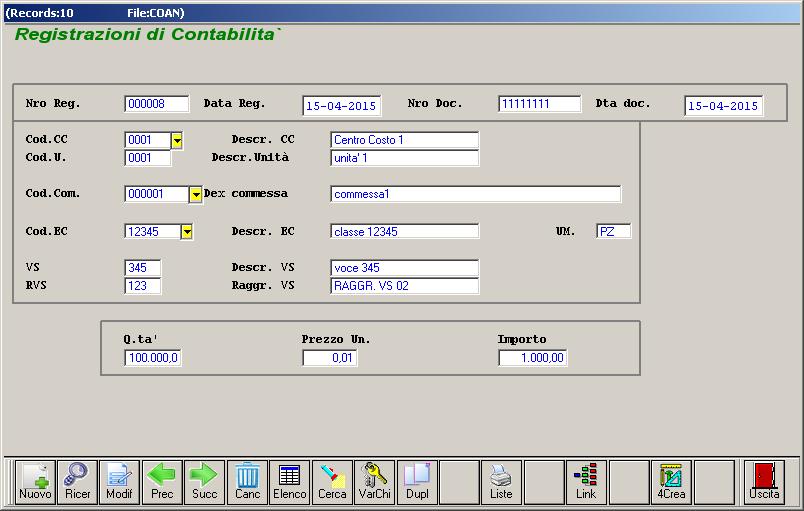The image size is (804, 511).
Task: Click the Descr. VS field voce 345
Action: [405, 268]
